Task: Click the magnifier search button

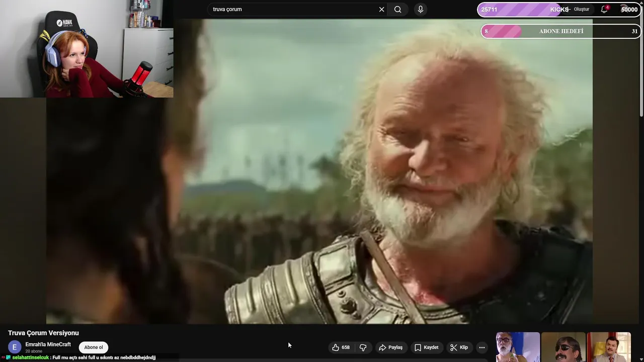Action: click(398, 9)
